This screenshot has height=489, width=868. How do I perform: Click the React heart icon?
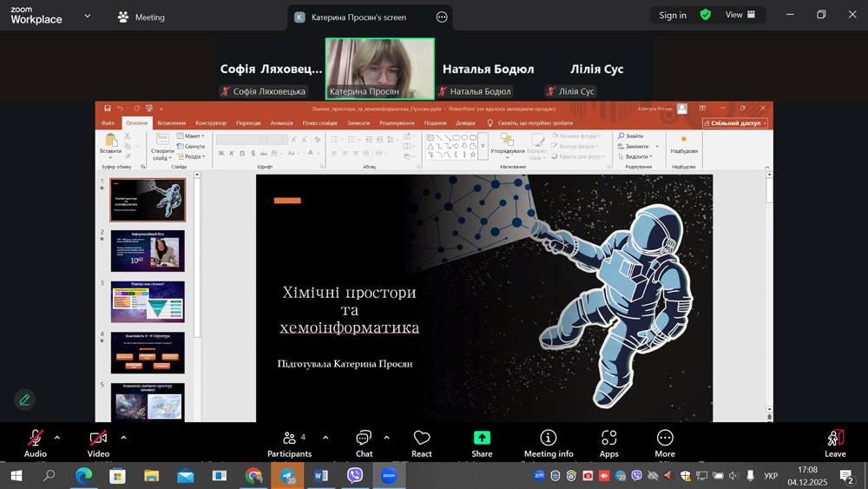422,443
